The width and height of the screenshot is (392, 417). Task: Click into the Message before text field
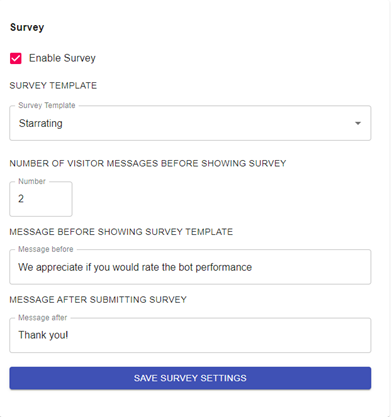point(190,267)
